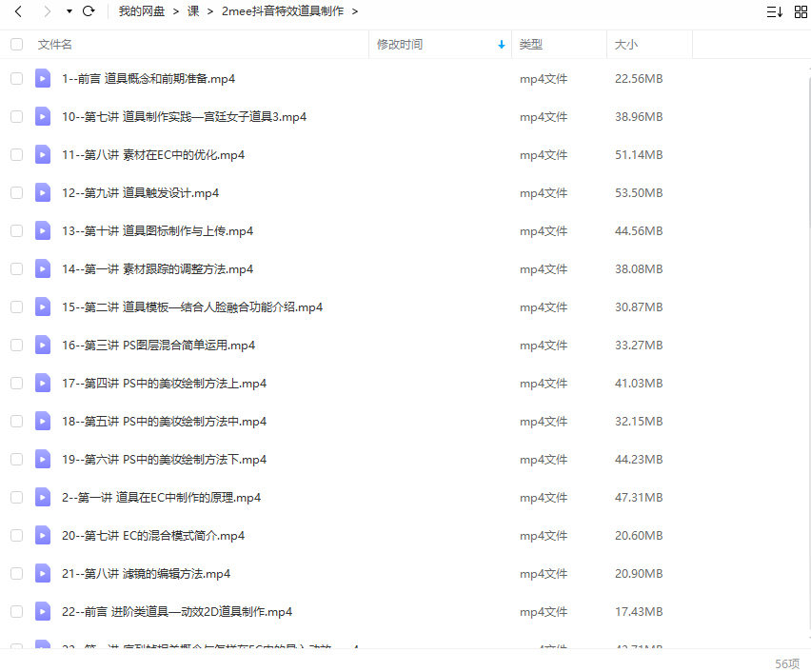Check the box for 1--前言 道具概念和前期准备.mp4
The height and width of the screenshot is (672, 811).
pos(16,78)
